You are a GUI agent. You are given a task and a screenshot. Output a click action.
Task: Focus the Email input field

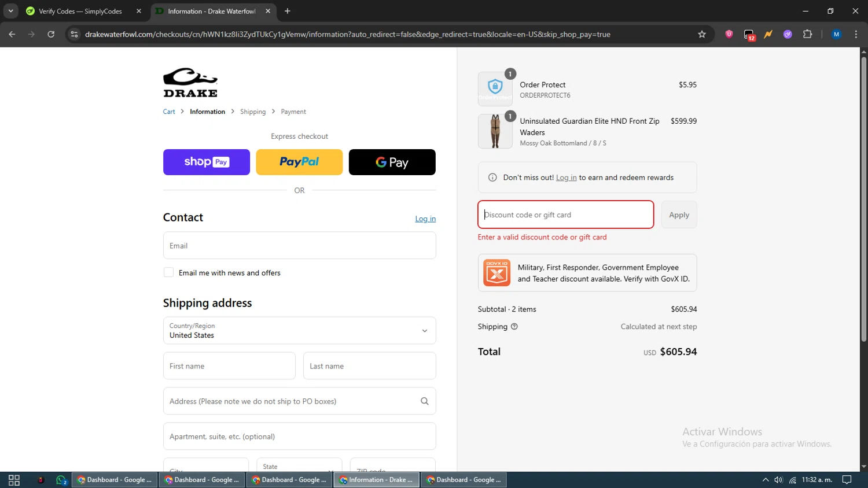pyautogui.click(x=300, y=246)
